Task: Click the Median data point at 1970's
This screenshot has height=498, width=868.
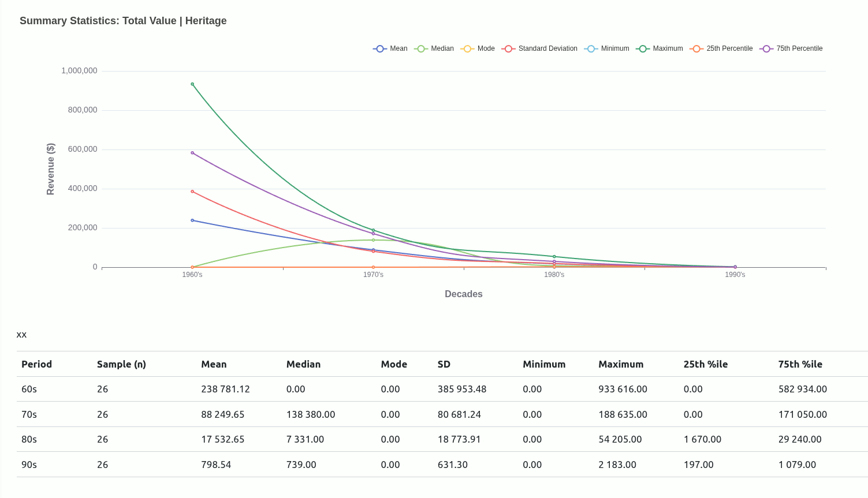Action: click(373, 240)
